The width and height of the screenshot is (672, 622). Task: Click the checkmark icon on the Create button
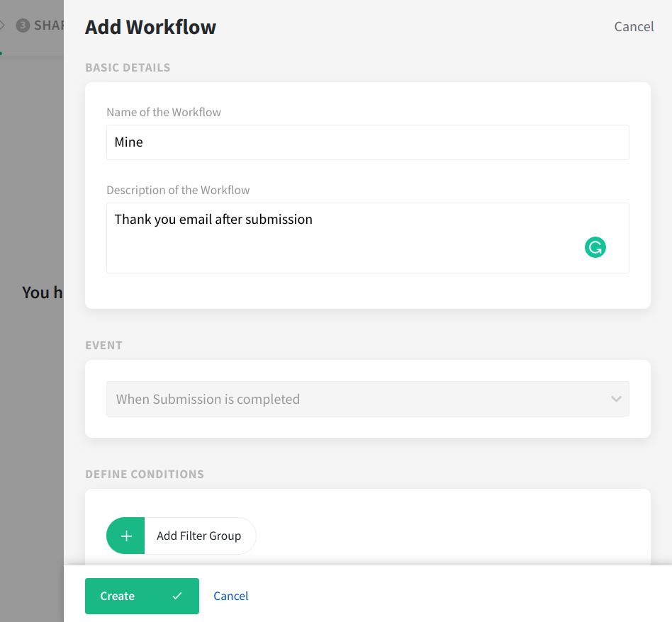click(177, 596)
